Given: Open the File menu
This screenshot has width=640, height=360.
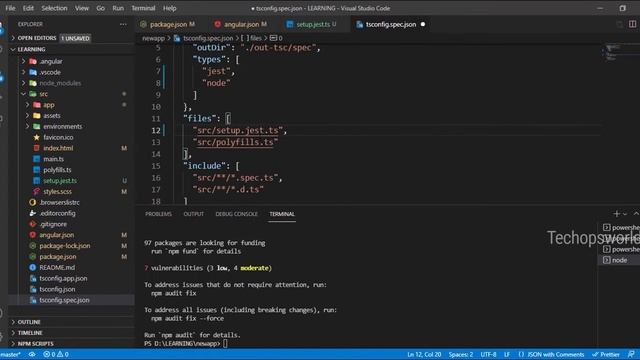Looking at the screenshot, I should 10,8.
